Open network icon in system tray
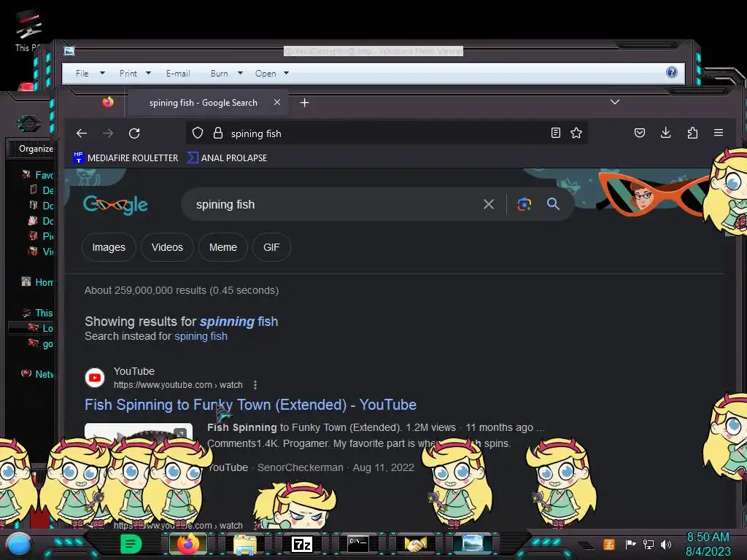 (x=649, y=544)
